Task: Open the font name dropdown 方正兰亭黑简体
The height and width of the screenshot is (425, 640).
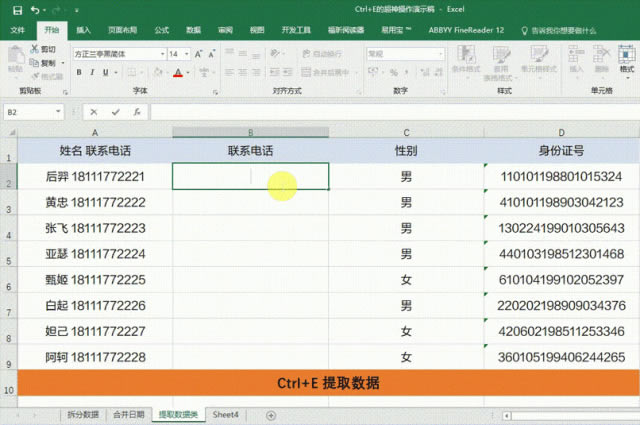Action: (x=116, y=54)
